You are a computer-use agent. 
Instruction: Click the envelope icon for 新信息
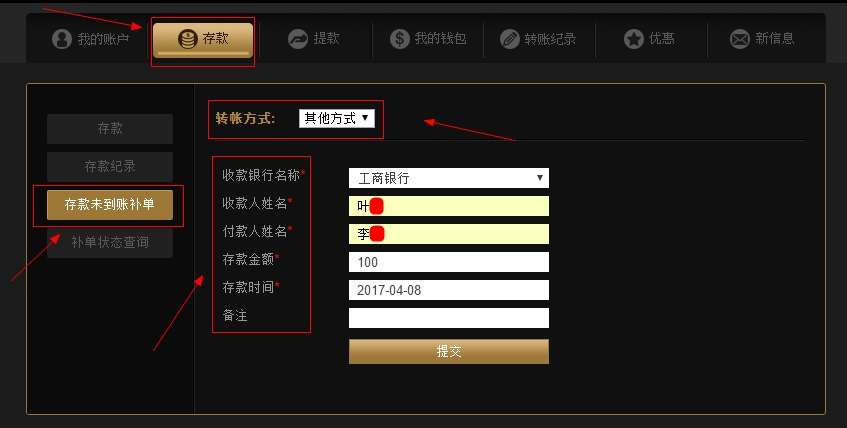740,39
